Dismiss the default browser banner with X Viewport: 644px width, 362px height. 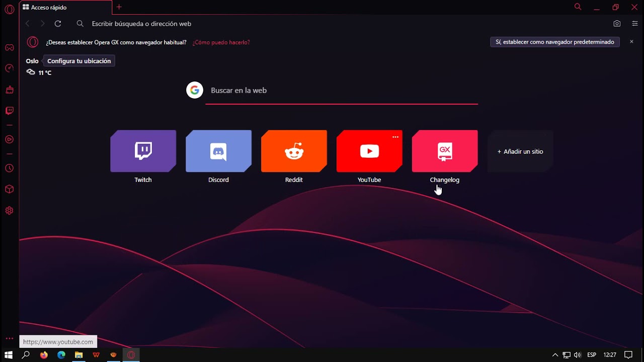(x=632, y=42)
